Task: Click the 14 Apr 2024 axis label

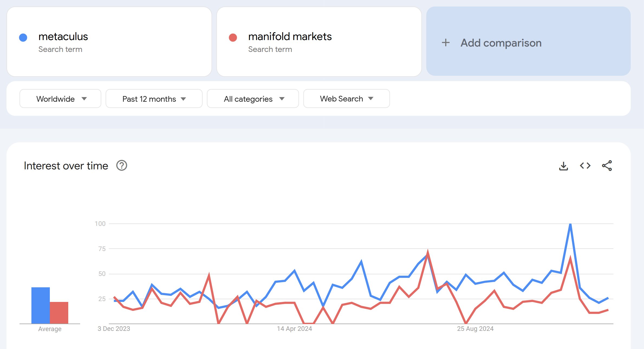Action: point(294,329)
